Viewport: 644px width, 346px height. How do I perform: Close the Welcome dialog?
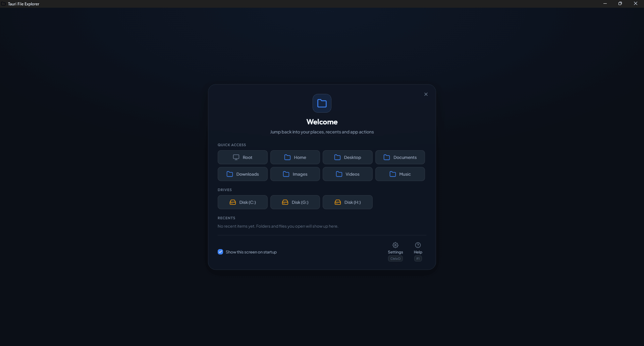coord(426,94)
